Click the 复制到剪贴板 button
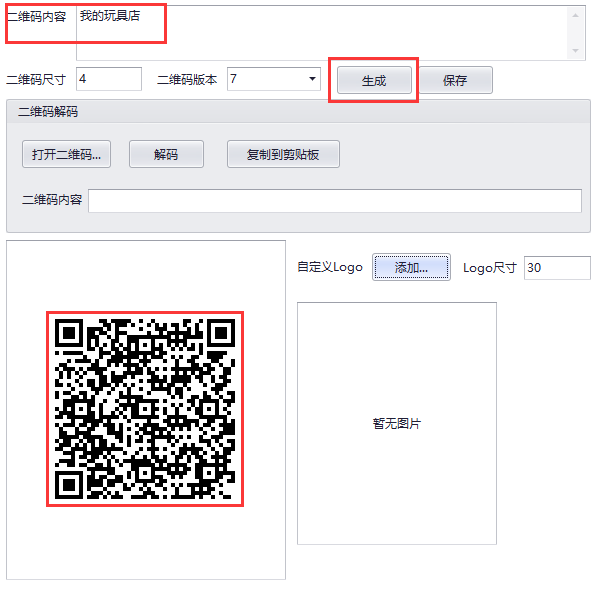This screenshot has width=593, height=595. (x=283, y=154)
